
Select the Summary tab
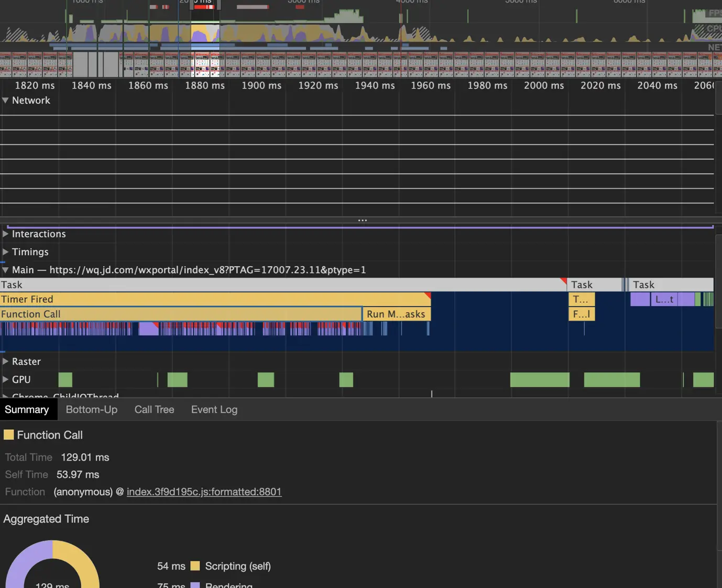pos(27,410)
